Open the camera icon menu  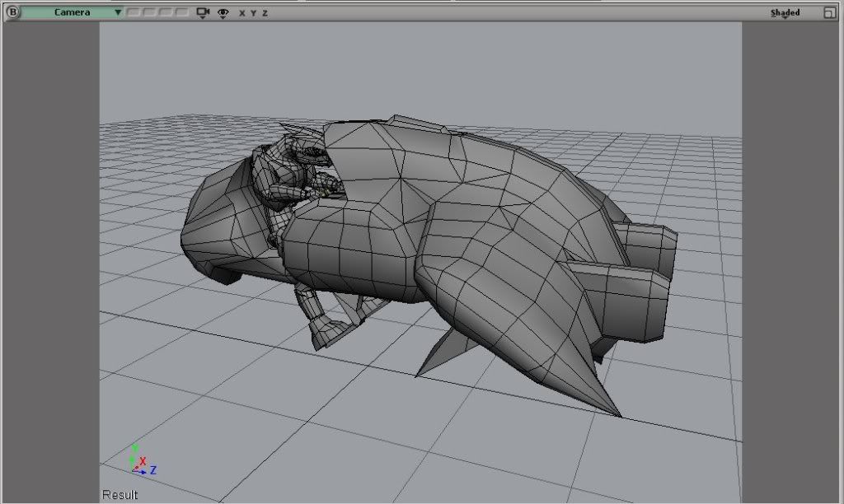[203, 12]
